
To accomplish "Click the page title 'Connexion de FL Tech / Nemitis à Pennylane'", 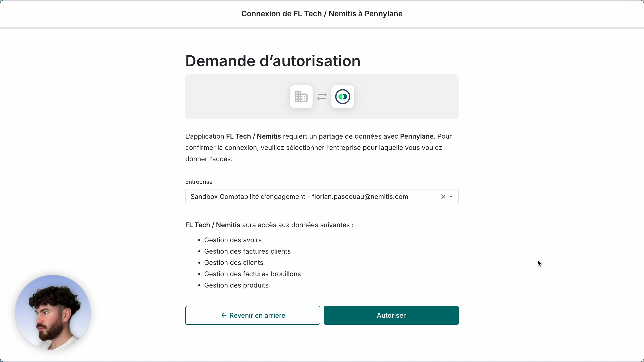I will pyautogui.click(x=322, y=14).
